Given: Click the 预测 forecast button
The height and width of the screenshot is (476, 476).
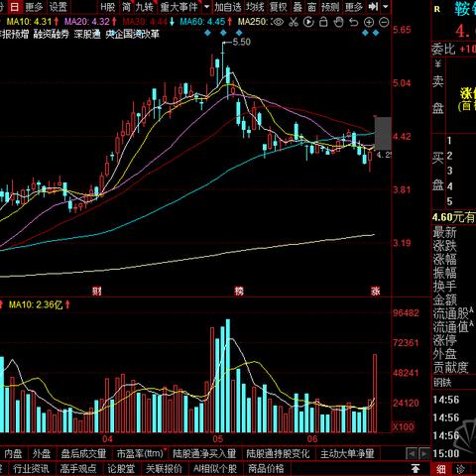Looking at the screenshot, I should (x=330, y=7).
